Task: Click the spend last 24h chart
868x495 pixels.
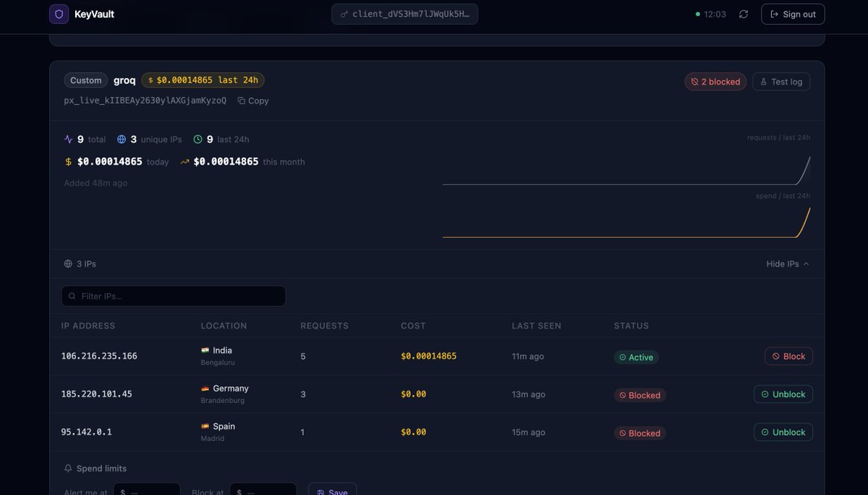Action: coord(626,223)
